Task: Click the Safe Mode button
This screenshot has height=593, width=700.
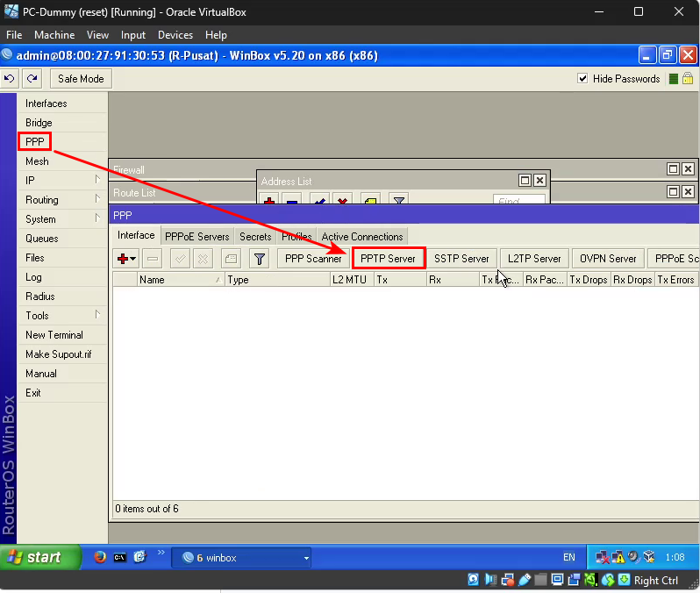Action: [81, 79]
